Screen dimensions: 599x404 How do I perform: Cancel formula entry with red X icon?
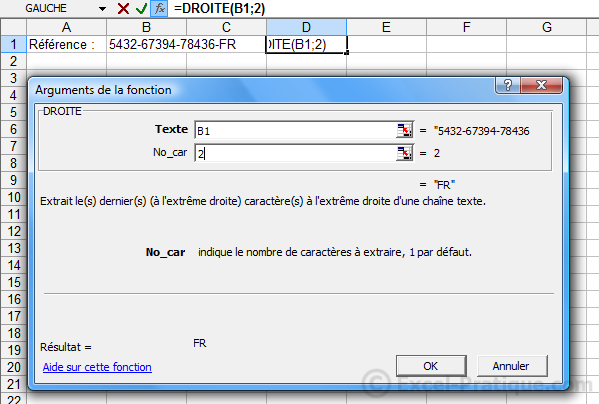123,8
